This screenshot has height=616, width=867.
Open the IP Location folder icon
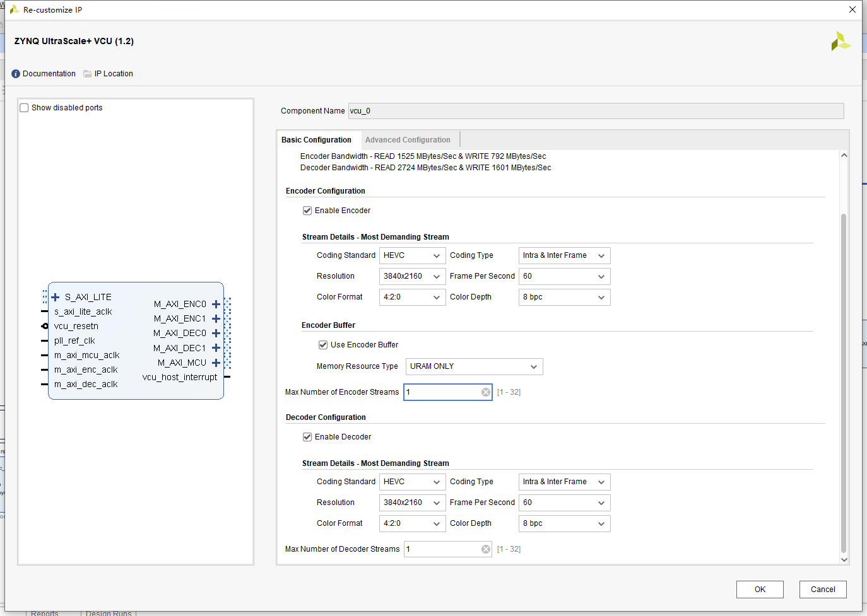88,74
